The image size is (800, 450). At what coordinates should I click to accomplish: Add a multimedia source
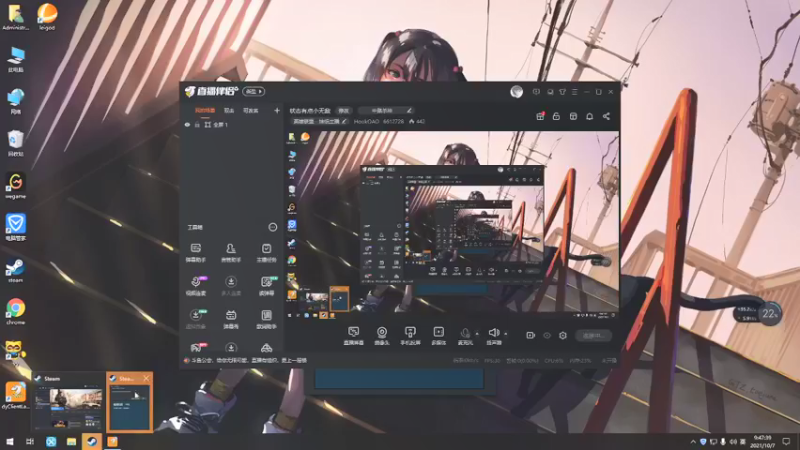point(438,336)
